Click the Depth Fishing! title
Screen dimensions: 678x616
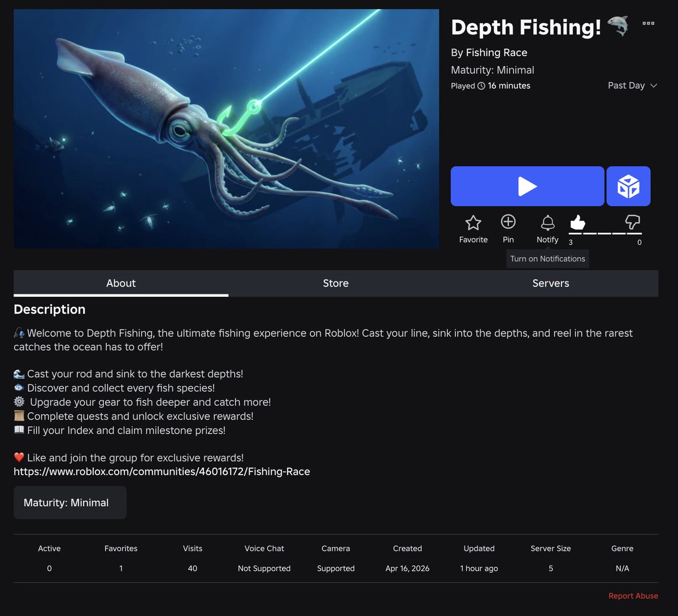[526, 27]
